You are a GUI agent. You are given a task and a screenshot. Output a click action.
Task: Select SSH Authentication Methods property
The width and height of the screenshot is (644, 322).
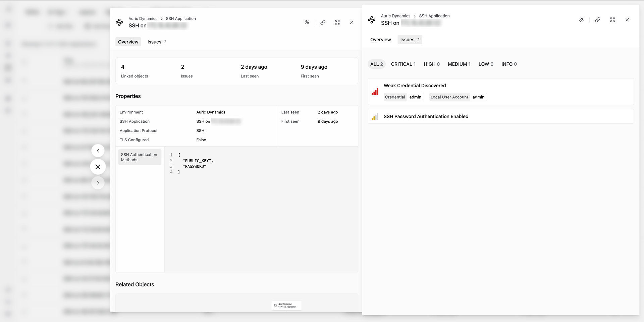click(140, 157)
